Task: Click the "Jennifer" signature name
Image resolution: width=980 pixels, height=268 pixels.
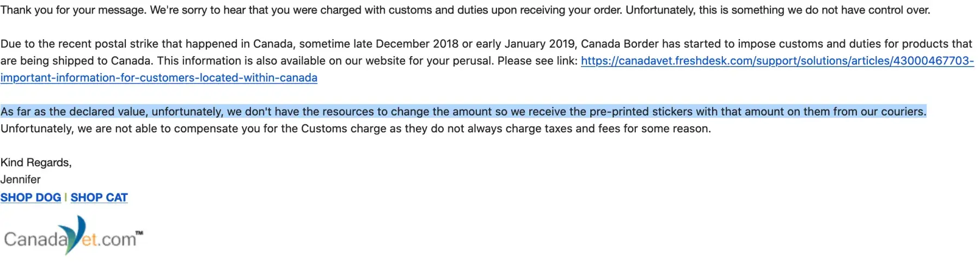Action: pos(21,179)
